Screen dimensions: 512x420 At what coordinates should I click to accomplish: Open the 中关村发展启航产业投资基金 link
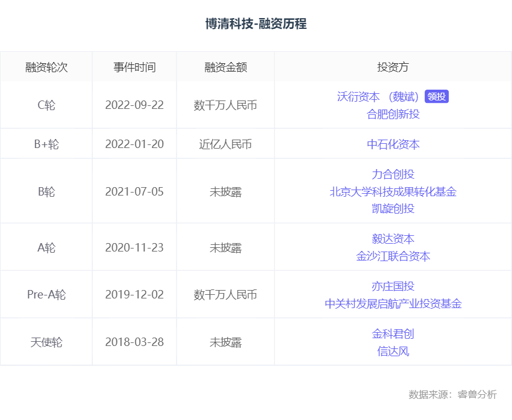click(x=393, y=304)
